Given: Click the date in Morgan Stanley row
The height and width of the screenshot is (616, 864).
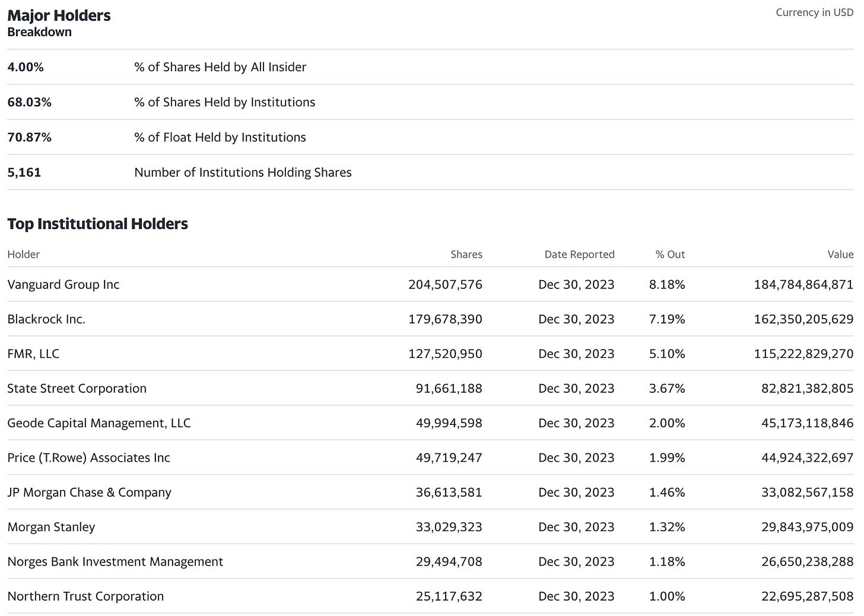Looking at the screenshot, I should [576, 527].
